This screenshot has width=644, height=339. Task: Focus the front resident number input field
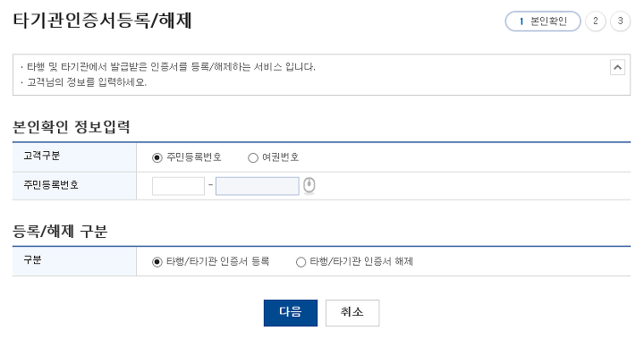click(178, 186)
